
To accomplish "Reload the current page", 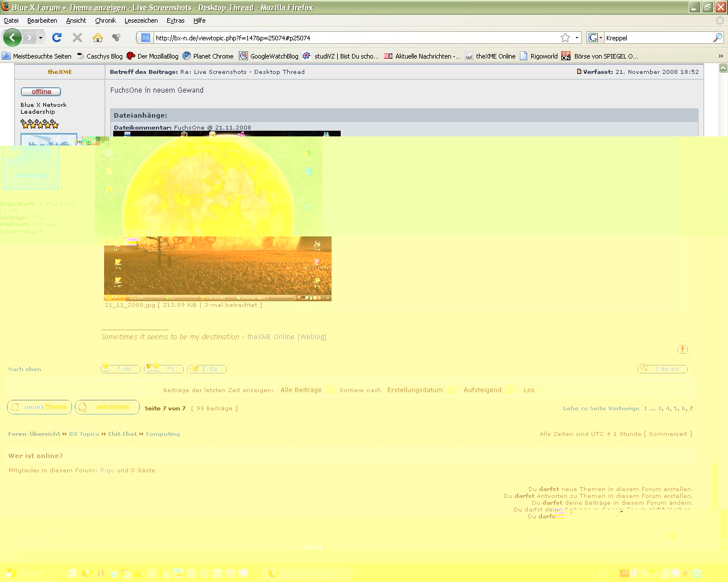I will click(x=57, y=38).
